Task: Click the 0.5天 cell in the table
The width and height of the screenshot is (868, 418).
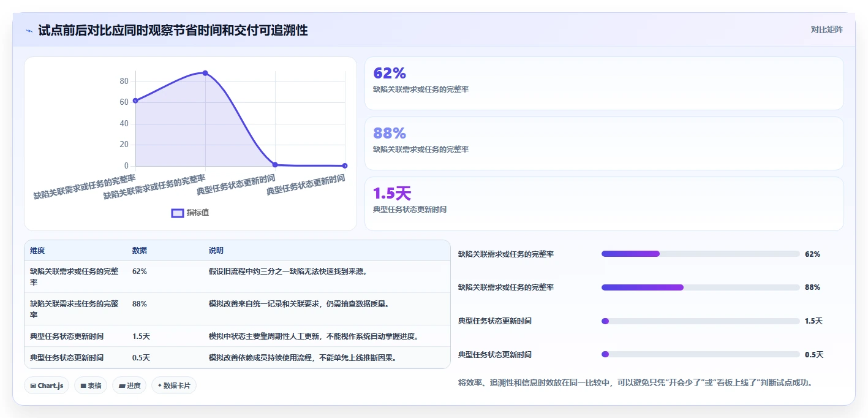Action: [x=142, y=358]
